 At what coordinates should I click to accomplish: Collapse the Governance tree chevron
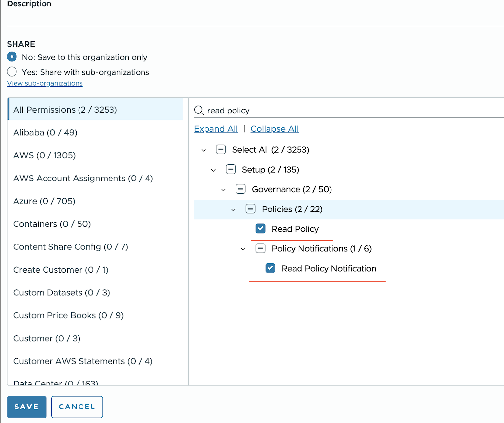(x=223, y=190)
